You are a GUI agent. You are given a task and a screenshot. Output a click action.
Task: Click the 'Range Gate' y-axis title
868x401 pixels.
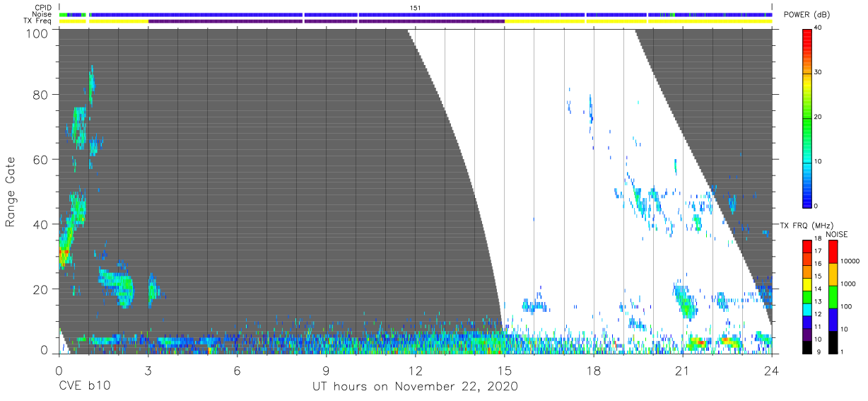coord(11,192)
